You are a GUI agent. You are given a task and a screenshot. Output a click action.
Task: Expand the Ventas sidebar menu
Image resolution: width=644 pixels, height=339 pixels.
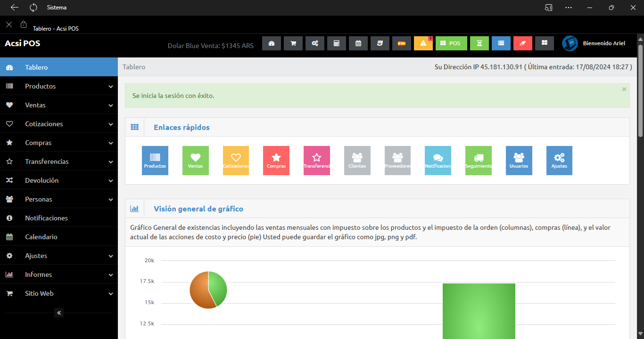(58, 105)
